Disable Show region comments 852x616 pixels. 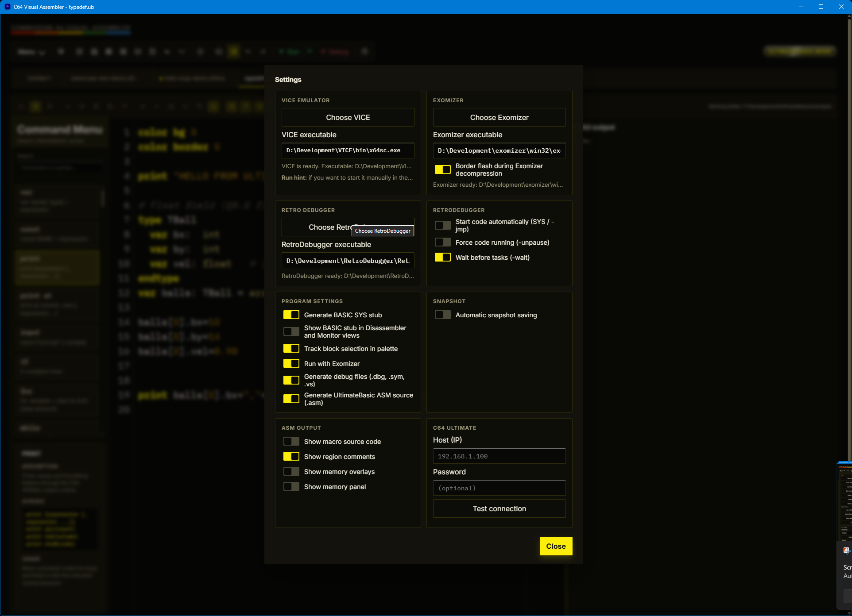tap(291, 456)
